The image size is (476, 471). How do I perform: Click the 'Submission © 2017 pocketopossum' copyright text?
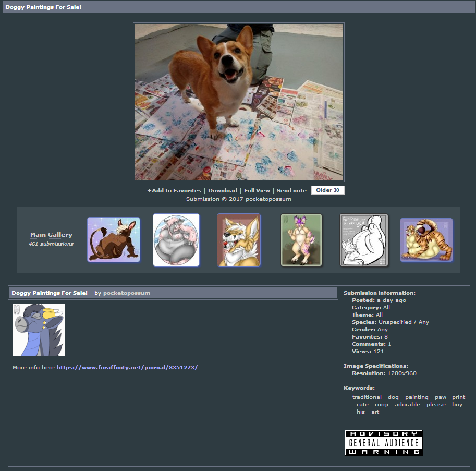click(x=239, y=199)
